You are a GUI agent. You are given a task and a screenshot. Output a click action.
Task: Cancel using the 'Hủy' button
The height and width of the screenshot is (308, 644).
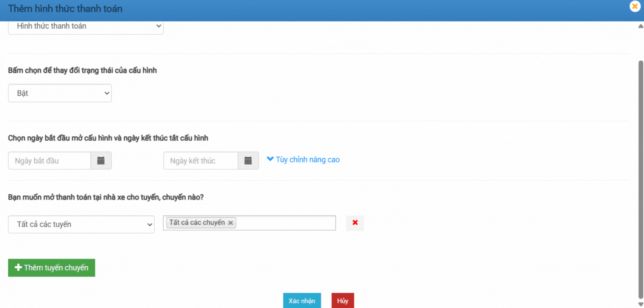[342, 301]
